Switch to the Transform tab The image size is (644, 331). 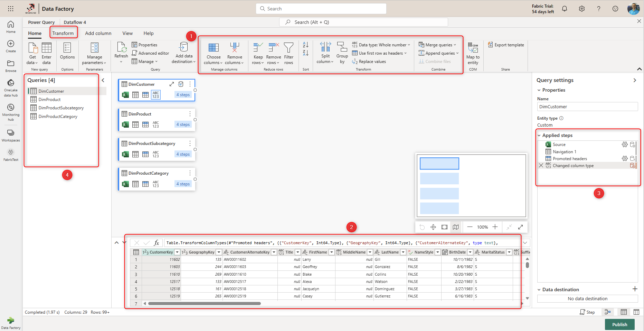click(63, 33)
